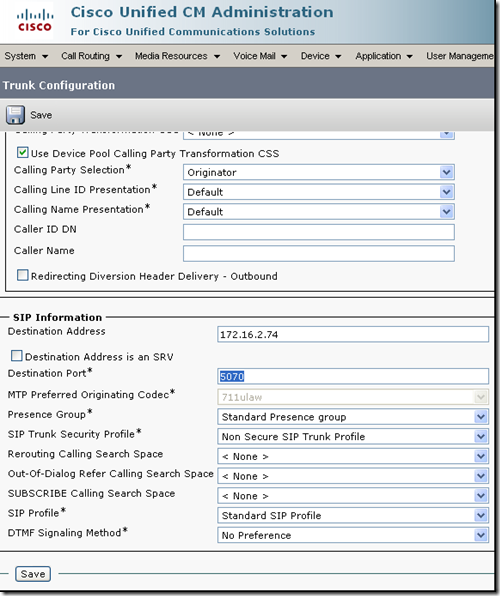Open SIP Trunk Security Profile dropdown
The image size is (500, 596).
(x=353, y=437)
